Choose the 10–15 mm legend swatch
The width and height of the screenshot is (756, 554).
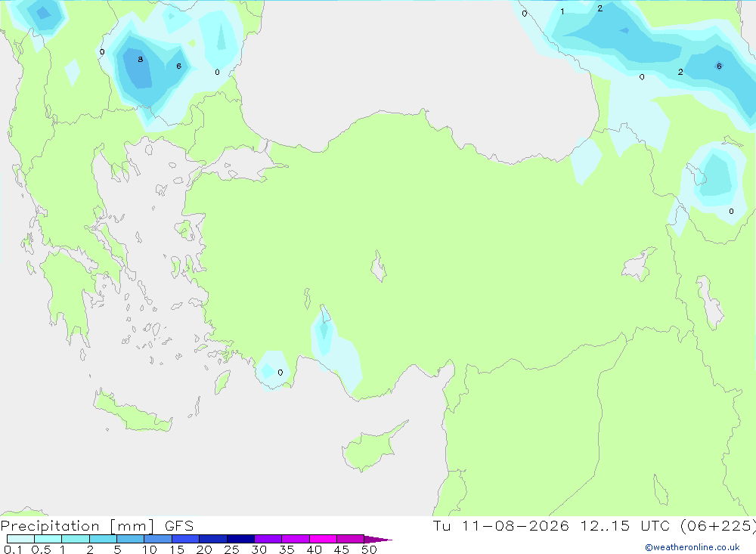coord(158,539)
